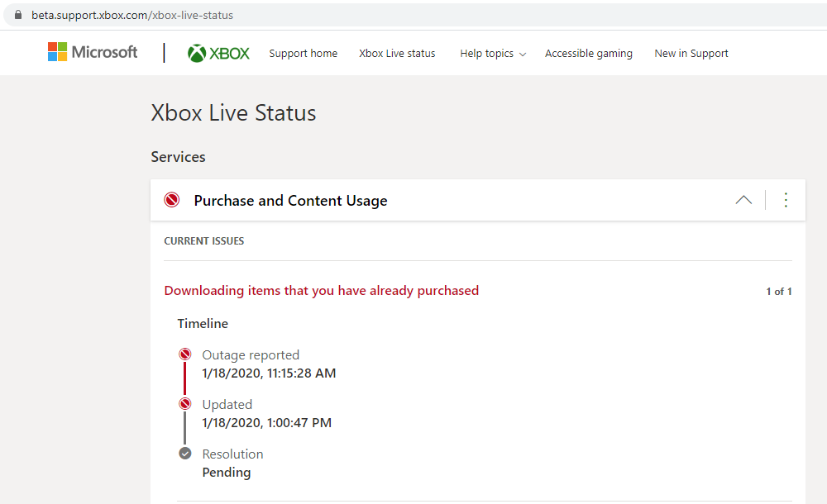Click the Pending resolution status text
Screen dimensions: 827x504
226,473
